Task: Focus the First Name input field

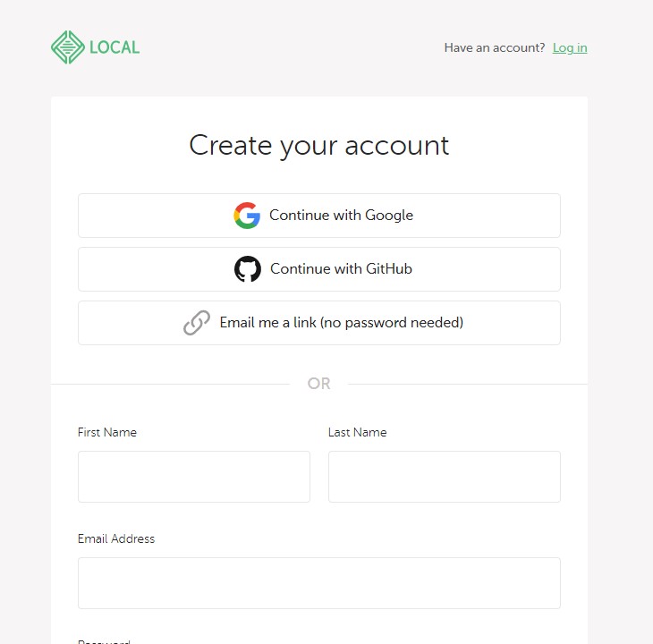Action: [x=194, y=477]
